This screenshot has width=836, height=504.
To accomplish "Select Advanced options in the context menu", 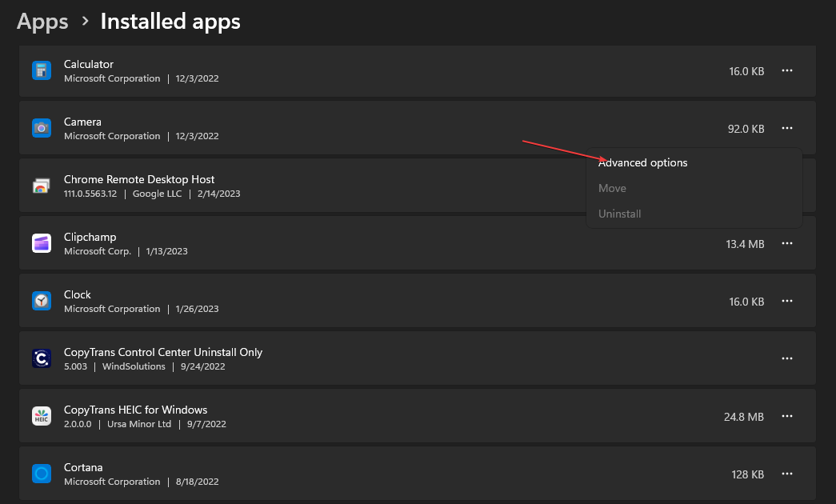I will pyautogui.click(x=642, y=162).
